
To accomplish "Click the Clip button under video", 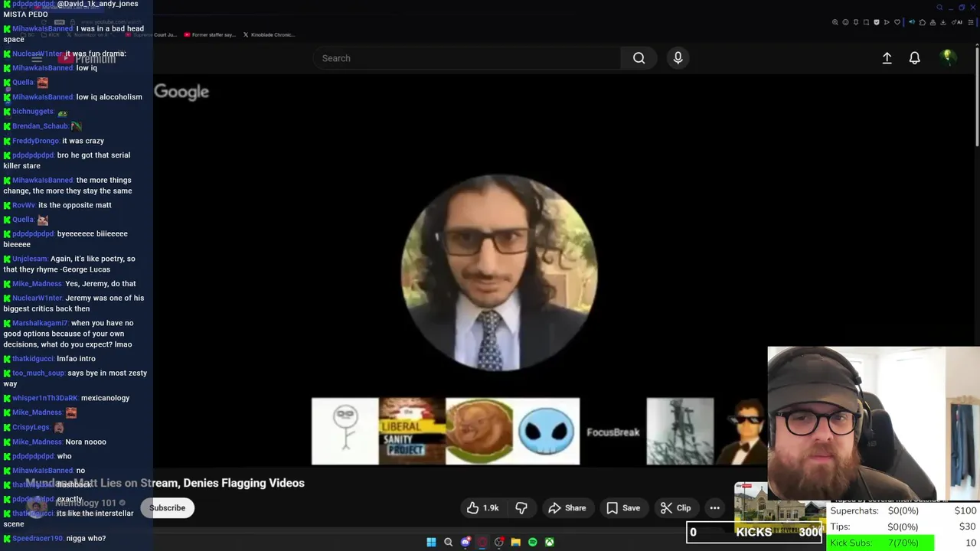I will pos(676,508).
